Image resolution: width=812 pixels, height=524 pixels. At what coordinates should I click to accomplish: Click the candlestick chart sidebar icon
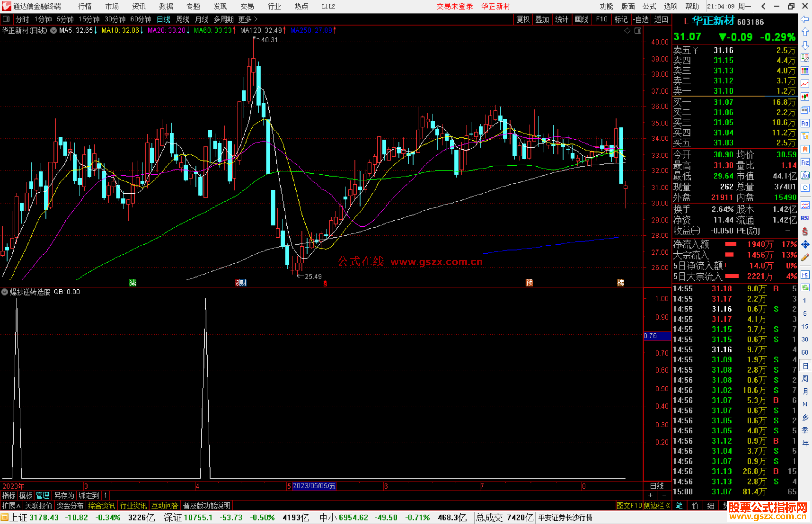[805, 97]
